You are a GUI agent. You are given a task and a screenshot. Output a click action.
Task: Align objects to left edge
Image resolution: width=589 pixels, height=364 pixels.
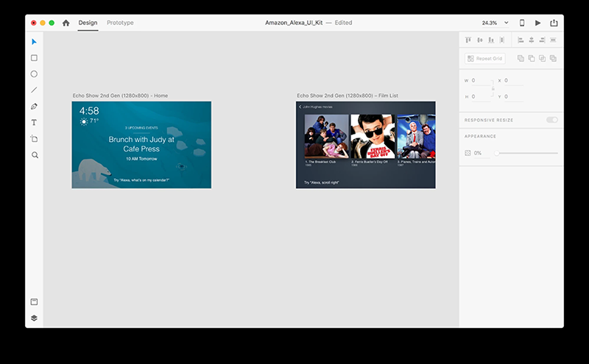(521, 40)
